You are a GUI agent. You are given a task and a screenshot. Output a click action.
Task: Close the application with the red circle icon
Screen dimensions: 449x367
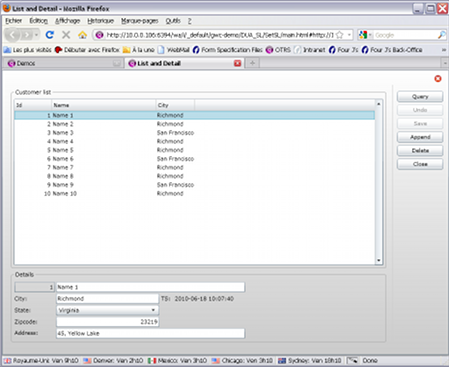point(438,79)
